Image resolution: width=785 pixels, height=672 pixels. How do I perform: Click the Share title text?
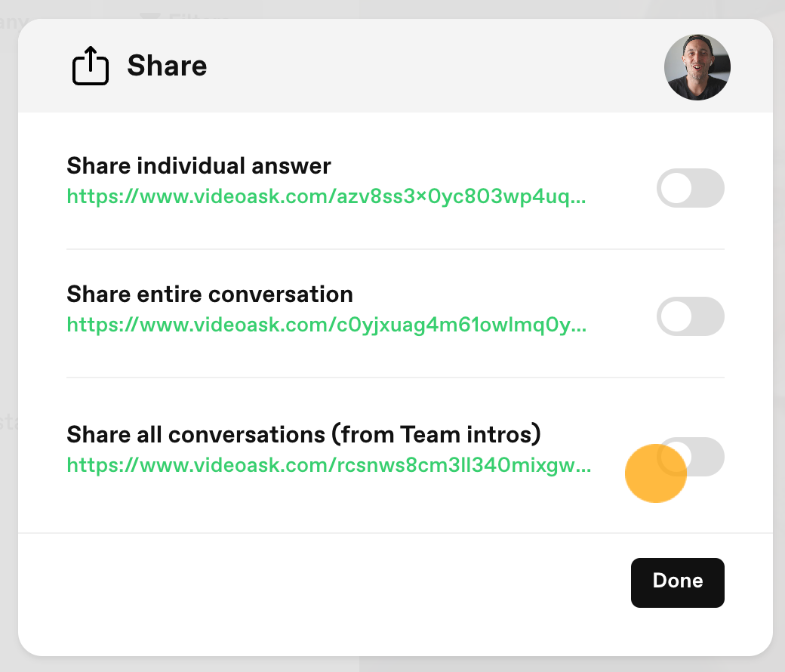pyautogui.click(x=167, y=66)
